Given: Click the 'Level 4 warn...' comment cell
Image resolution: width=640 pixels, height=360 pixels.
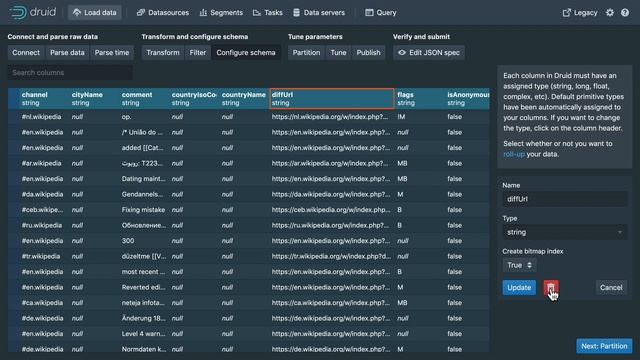Looking at the screenshot, I should coord(143,334).
